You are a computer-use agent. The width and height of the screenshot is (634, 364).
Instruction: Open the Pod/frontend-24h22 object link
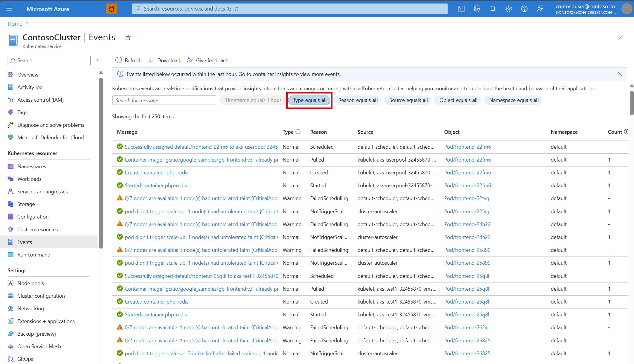(467, 224)
